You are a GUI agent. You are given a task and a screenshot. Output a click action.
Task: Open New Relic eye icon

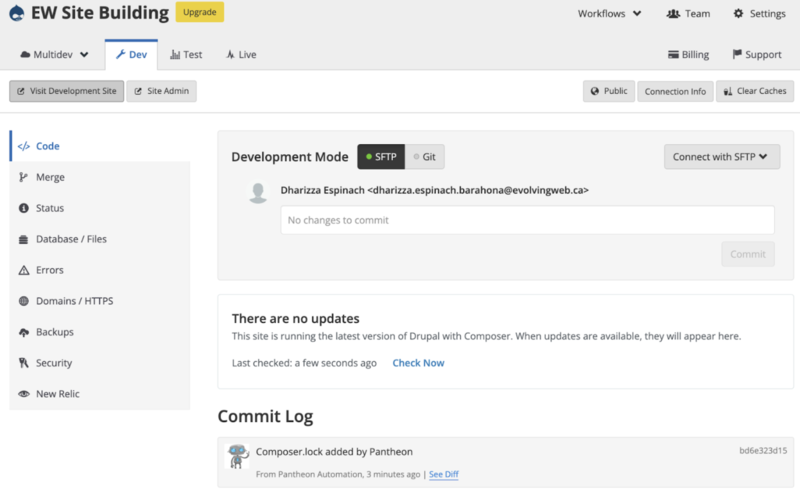23,394
